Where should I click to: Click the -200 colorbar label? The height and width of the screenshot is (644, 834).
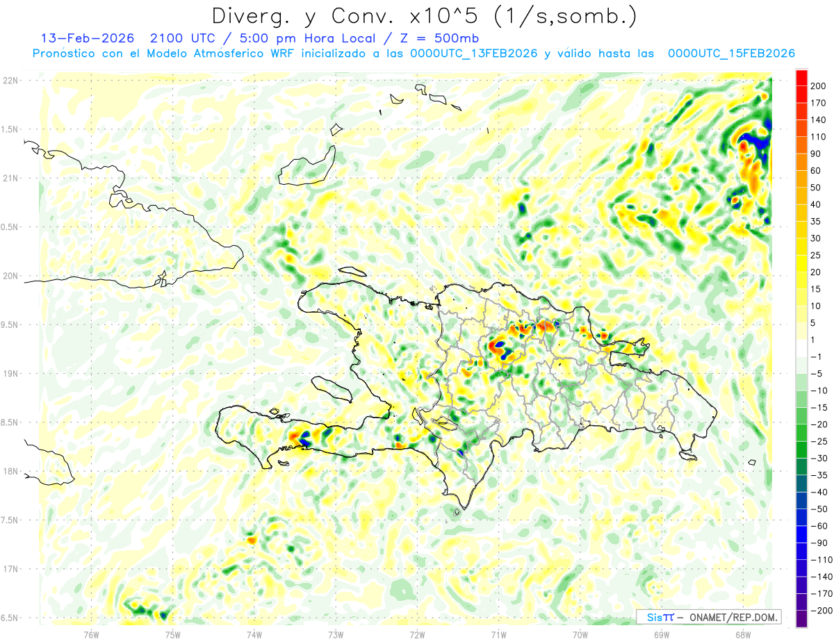click(x=823, y=611)
